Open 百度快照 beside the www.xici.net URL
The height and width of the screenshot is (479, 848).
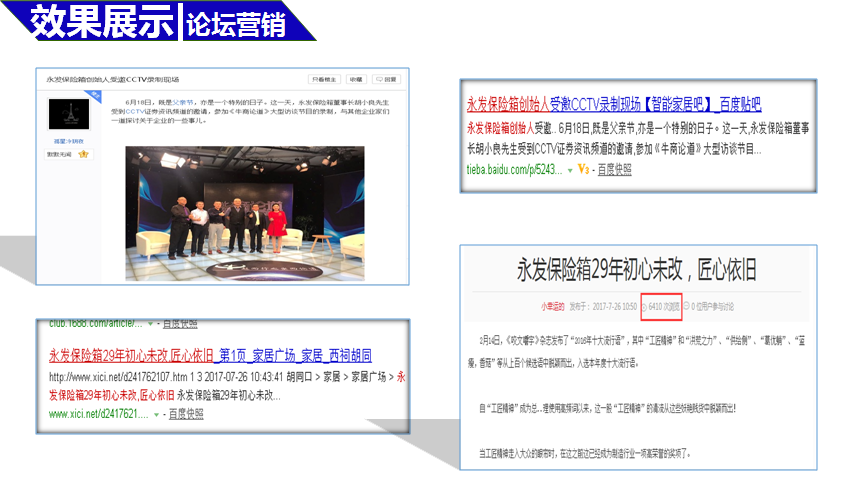[x=186, y=414]
